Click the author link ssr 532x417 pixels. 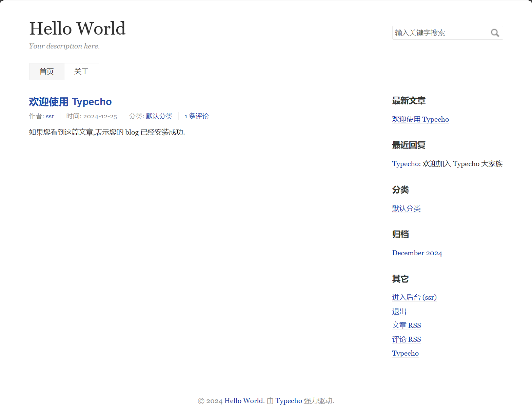click(x=50, y=116)
